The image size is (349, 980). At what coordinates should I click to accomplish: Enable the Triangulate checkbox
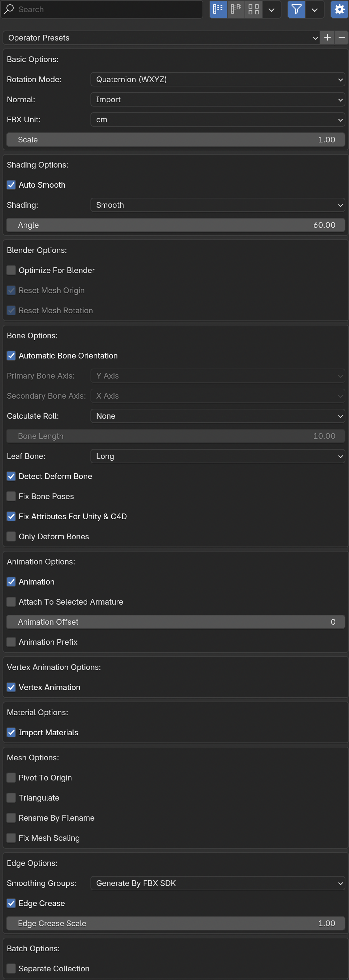11,798
